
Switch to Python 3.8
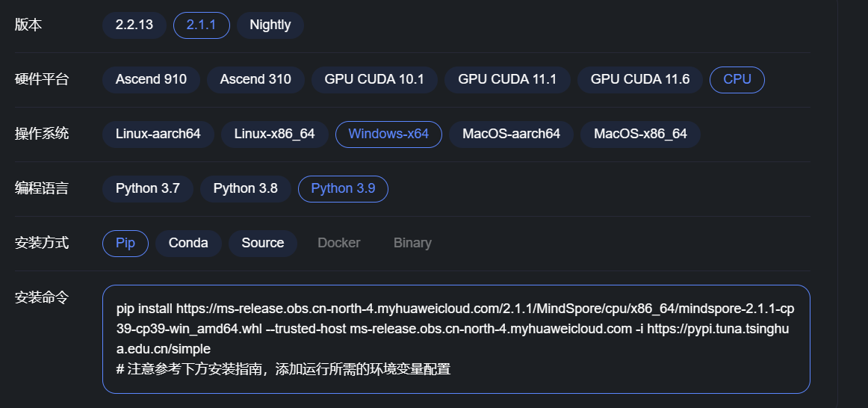pyautogui.click(x=245, y=188)
